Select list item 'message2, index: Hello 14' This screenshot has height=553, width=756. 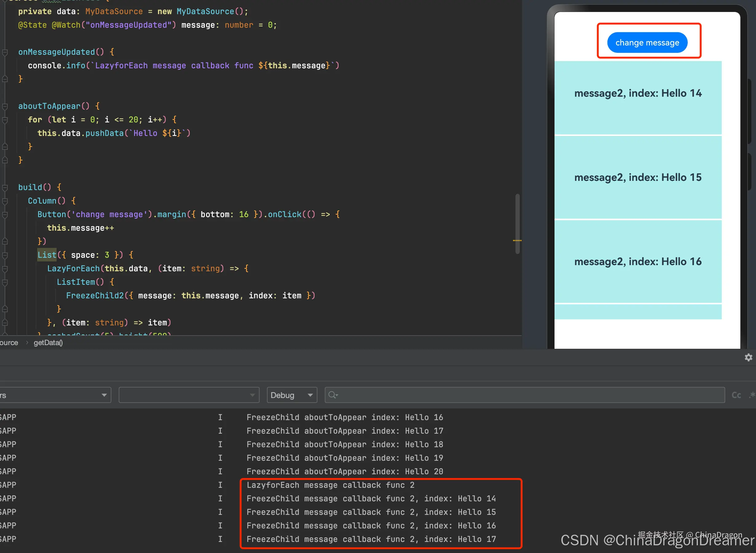(x=638, y=97)
